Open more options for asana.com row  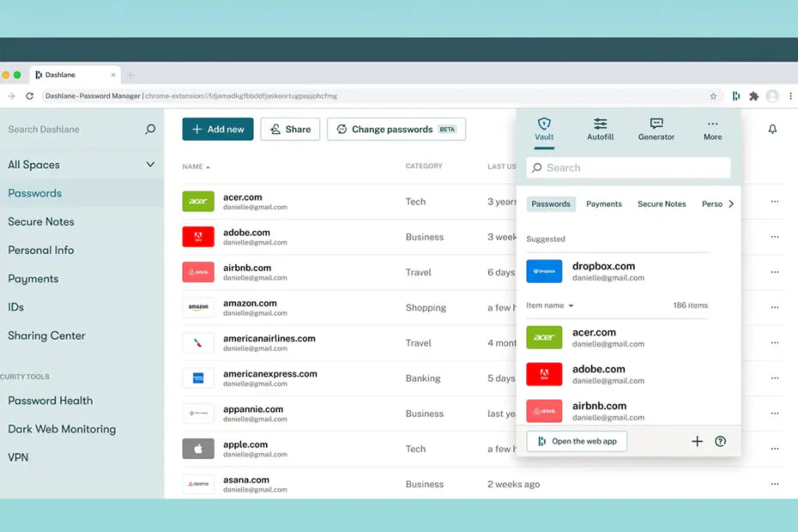click(775, 484)
